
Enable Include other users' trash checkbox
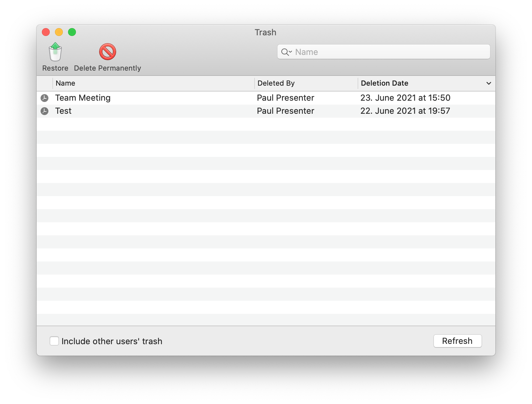[54, 341]
